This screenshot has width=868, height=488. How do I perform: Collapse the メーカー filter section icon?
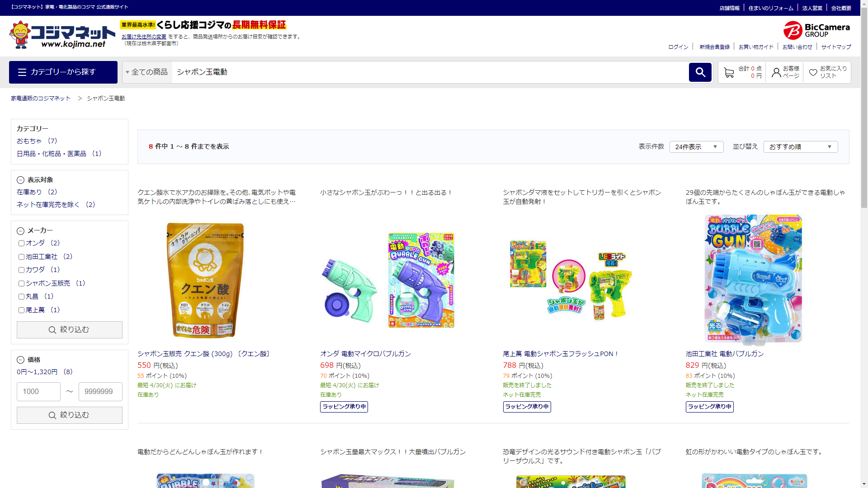tap(20, 231)
